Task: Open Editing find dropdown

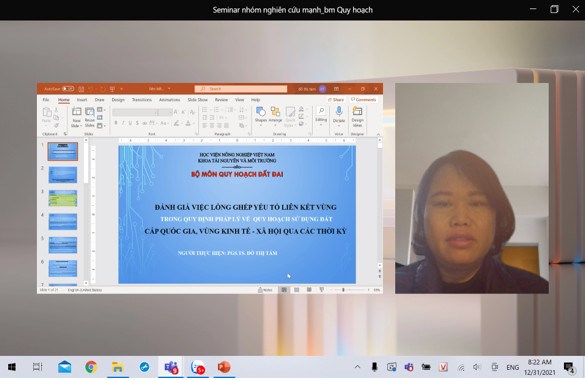Action: click(x=321, y=115)
